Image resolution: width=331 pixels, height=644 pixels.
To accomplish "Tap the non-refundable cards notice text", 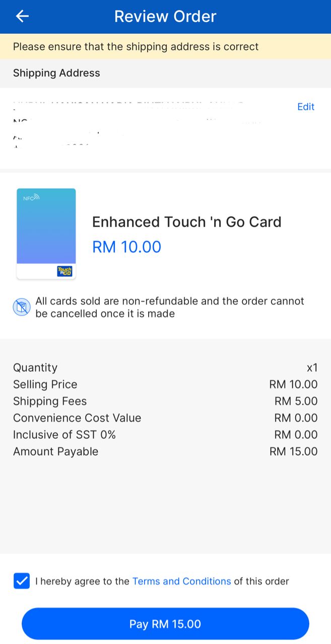I will coord(170,307).
